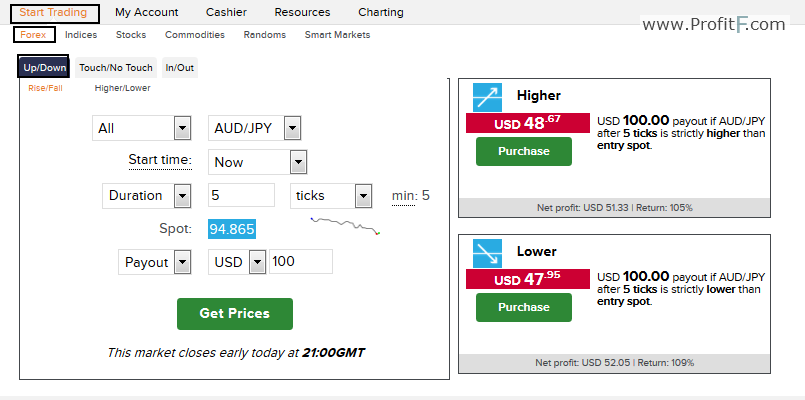Expand the AUD/JPY currency pair dropdown
This screenshot has width=805, height=400.
point(254,128)
